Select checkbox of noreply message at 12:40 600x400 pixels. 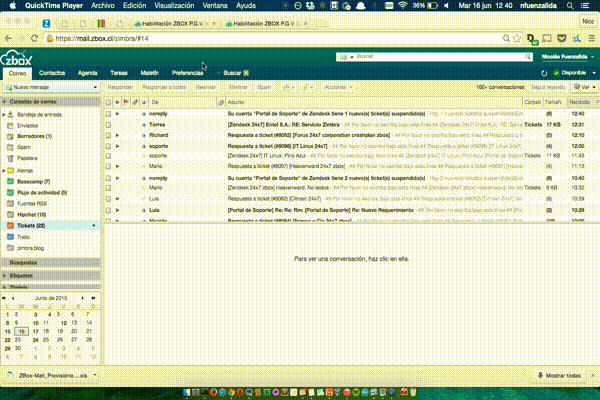(108, 114)
